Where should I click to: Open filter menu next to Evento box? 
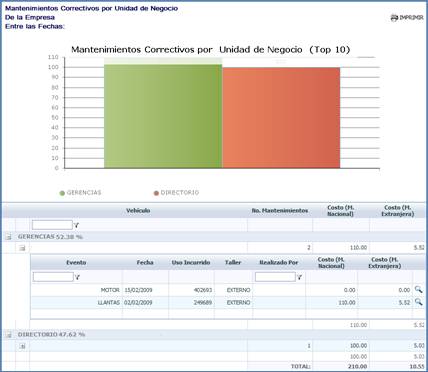point(77,277)
